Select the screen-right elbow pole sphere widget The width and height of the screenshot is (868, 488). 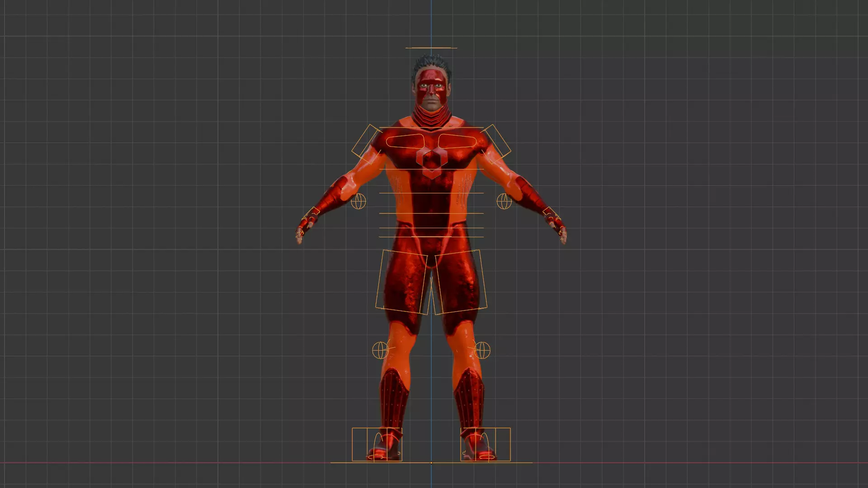click(x=504, y=201)
